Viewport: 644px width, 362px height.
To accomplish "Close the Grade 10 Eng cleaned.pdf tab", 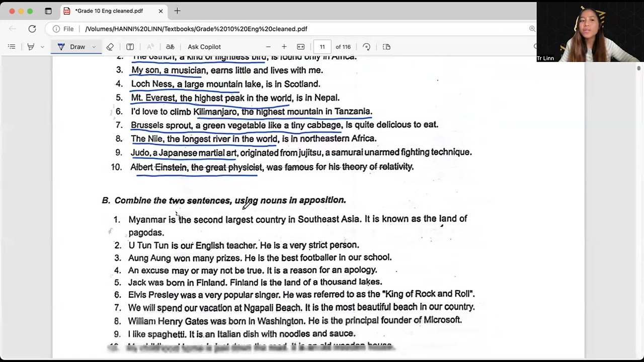I will tap(160, 11).
